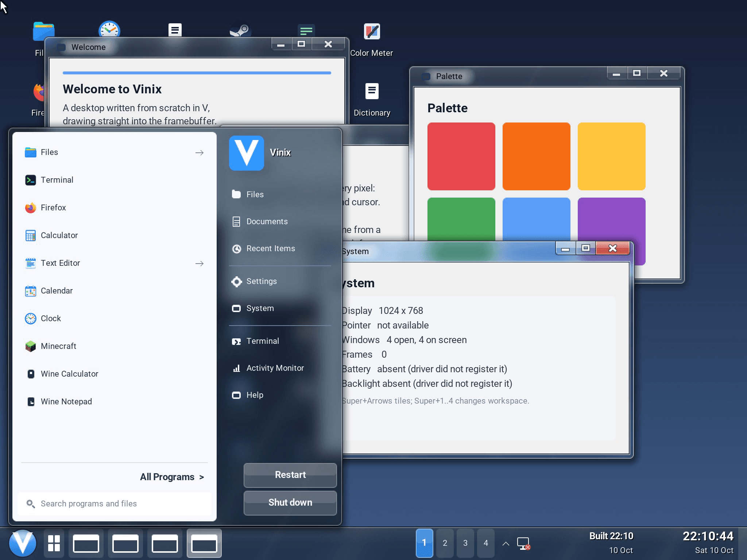Pick the yellow swatch in Palette window
747x560 pixels.
coord(612,156)
